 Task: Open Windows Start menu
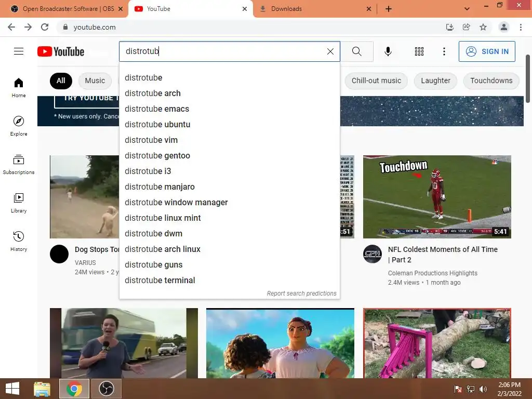click(12, 389)
